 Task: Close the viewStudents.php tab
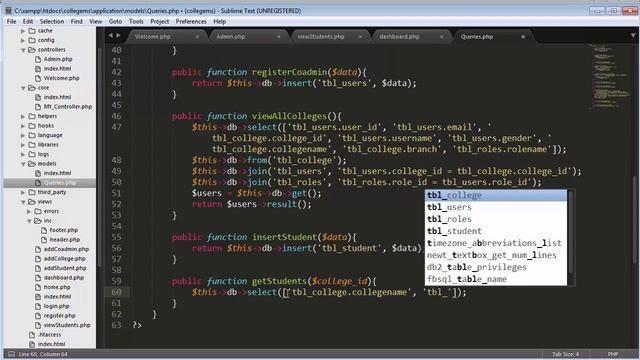point(360,37)
